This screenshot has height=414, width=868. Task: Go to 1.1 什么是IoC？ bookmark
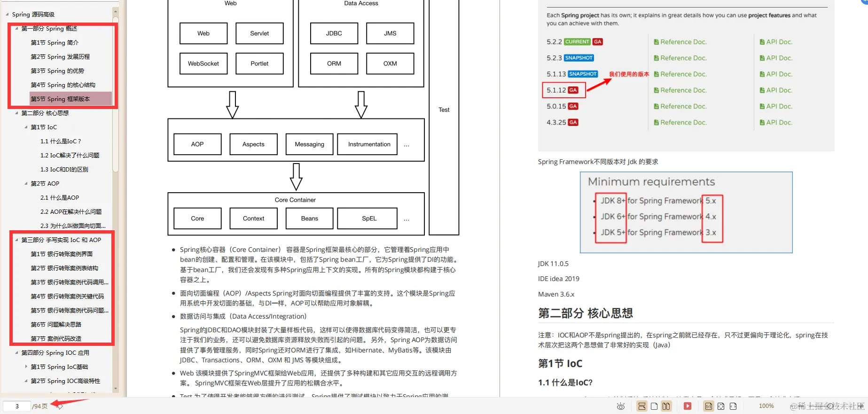tap(61, 141)
